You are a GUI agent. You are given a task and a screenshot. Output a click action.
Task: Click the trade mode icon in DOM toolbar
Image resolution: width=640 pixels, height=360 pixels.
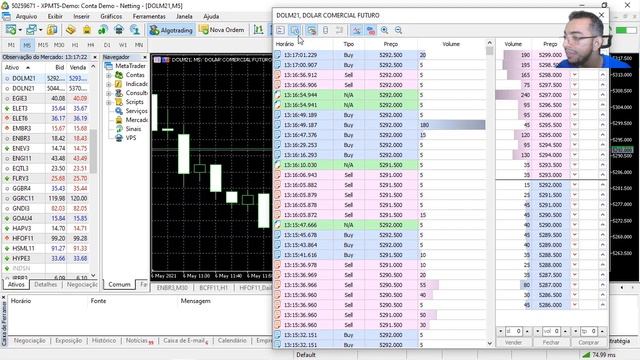(x=311, y=30)
